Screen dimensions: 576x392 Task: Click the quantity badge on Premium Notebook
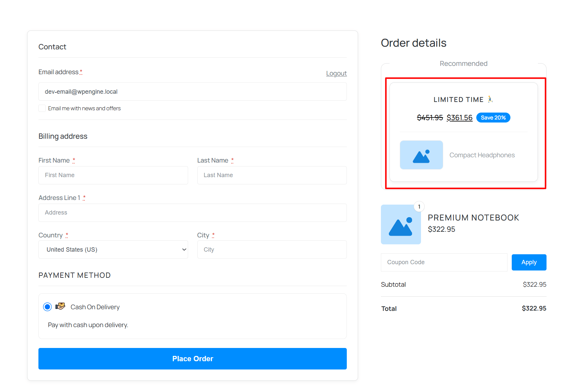pos(419,207)
